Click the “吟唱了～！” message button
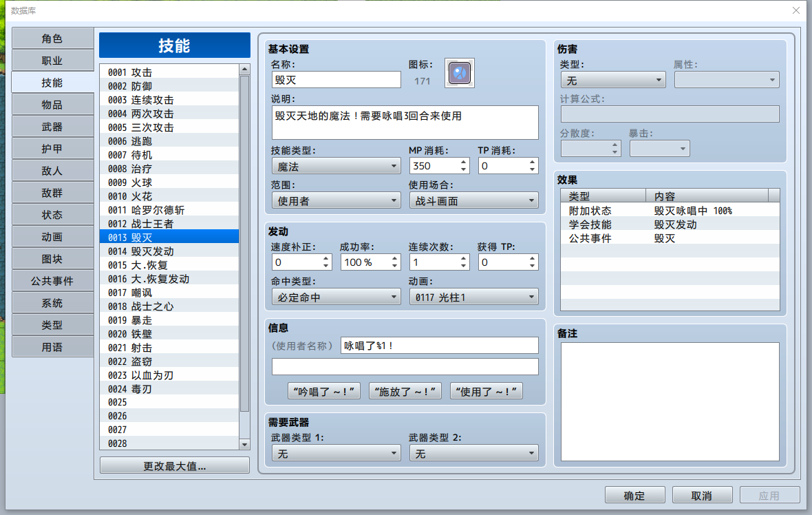Viewport: 812px width, 515px height. (x=323, y=391)
